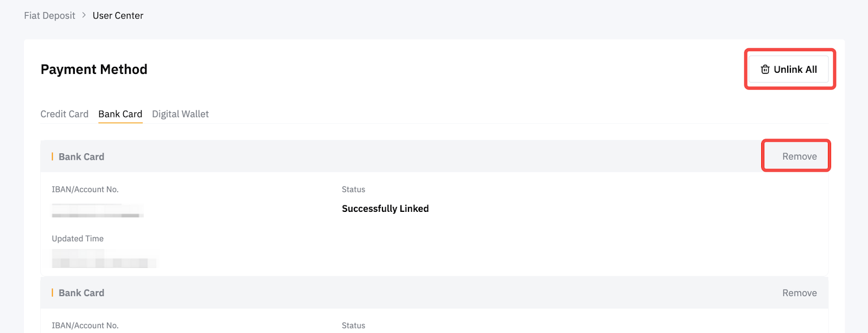The width and height of the screenshot is (868, 333).
Task: Switch to the Credit Card tab
Action: 64,114
